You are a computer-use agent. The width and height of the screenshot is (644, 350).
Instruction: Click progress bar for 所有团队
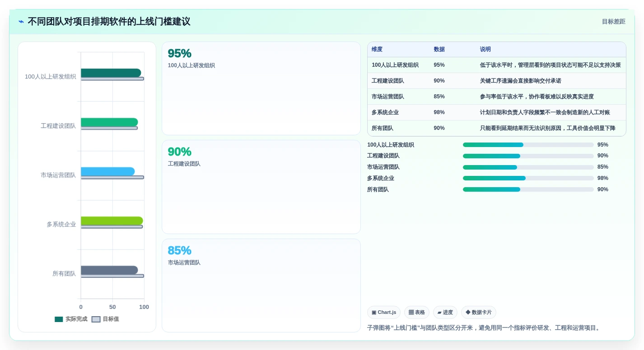click(x=528, y=189)
